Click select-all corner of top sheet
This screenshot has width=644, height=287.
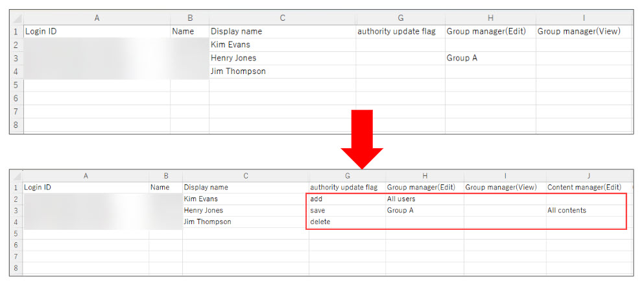(x=16, y=18)
